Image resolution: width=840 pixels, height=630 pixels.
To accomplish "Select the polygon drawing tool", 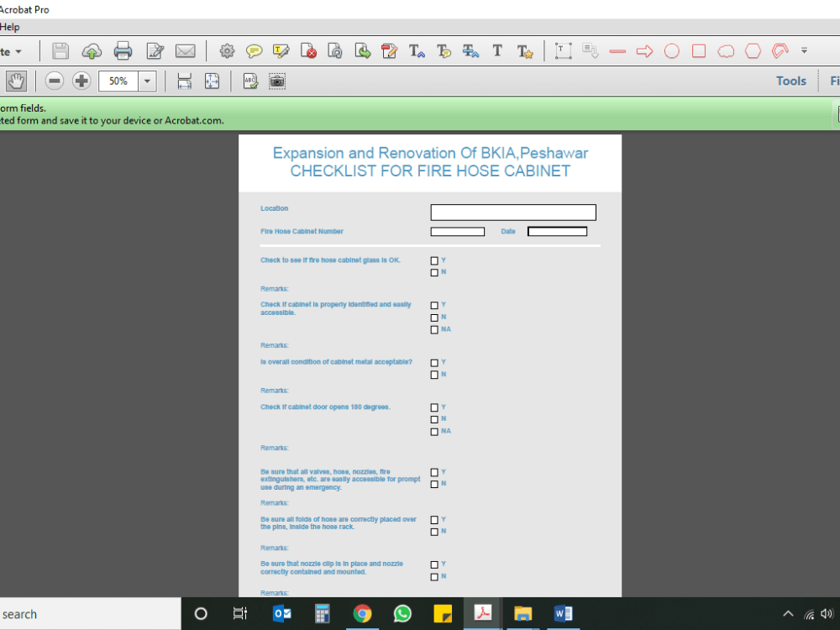I will 753,51.
